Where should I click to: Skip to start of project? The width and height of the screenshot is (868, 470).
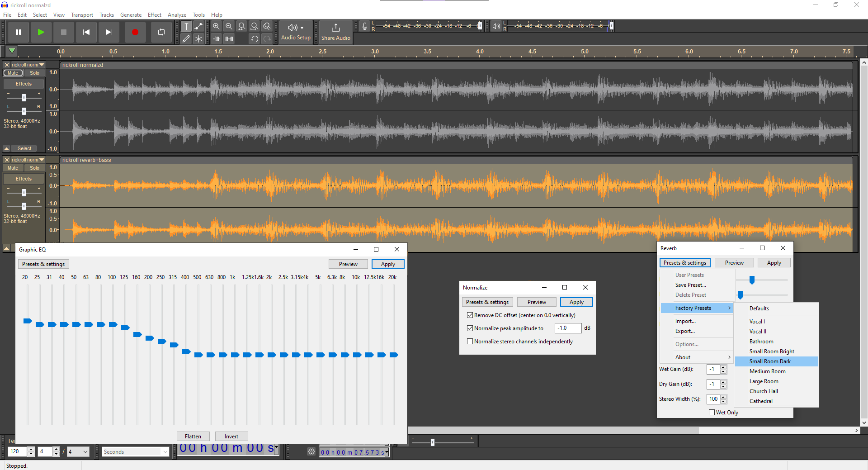point(86,32)
